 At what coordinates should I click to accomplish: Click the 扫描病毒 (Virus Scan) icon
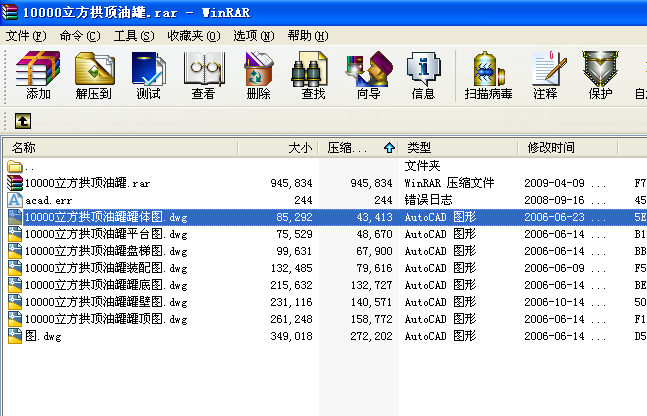[x=489, y=69]
